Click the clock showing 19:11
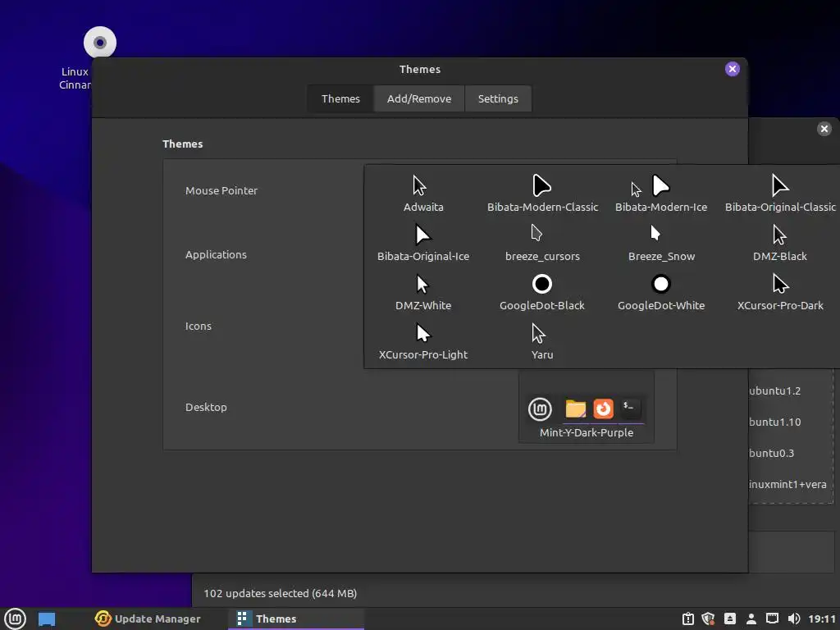The width and height of the screenshot is (840, 630). point(822,619)
